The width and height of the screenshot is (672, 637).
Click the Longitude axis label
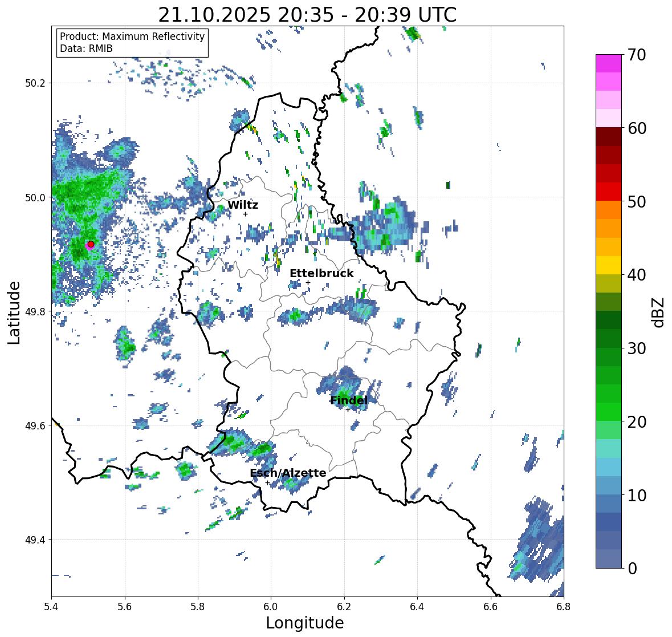305,623
